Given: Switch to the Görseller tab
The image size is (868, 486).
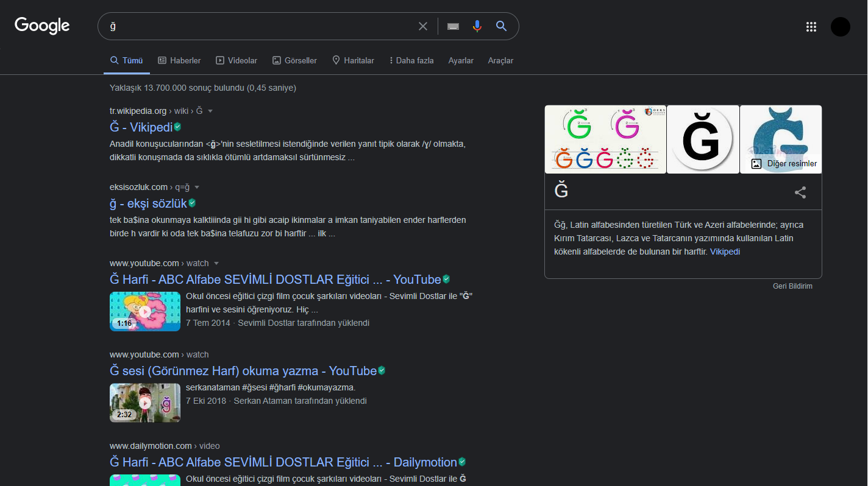Looking at the screenshot, I should click(294, 60).
